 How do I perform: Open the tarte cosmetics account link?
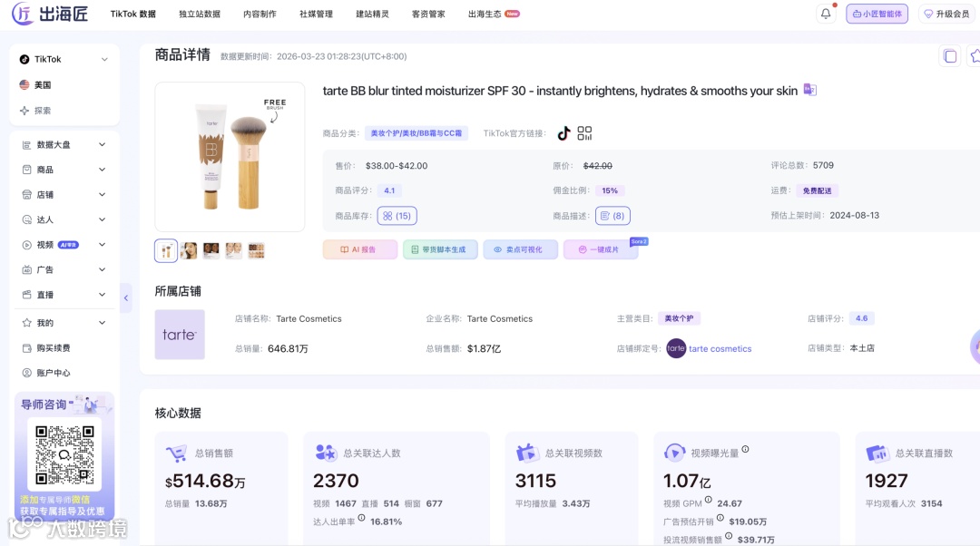(720, 348)
